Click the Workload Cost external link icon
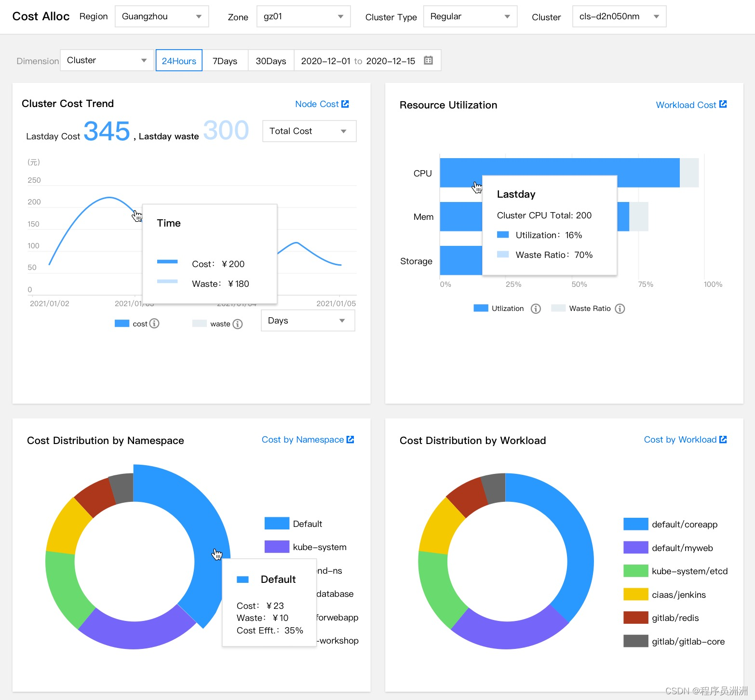The height and width of the screenshot is (700, 755). click(723, 104)
